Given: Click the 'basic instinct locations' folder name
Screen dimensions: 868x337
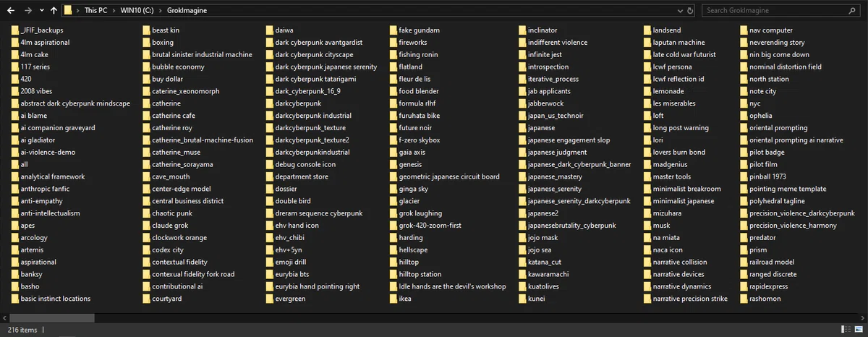Looking at the screenshot, I should click(x=56, y=299).
